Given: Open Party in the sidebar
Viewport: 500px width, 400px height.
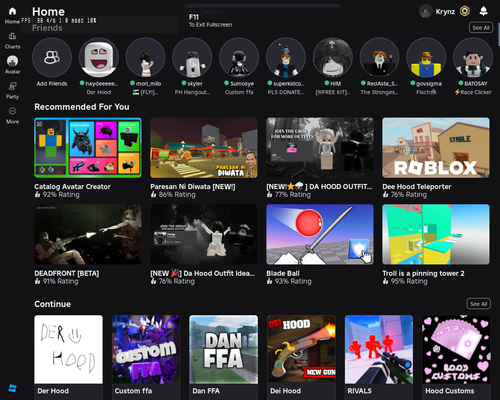Looking at the screenshot, I should coord(12,86).
